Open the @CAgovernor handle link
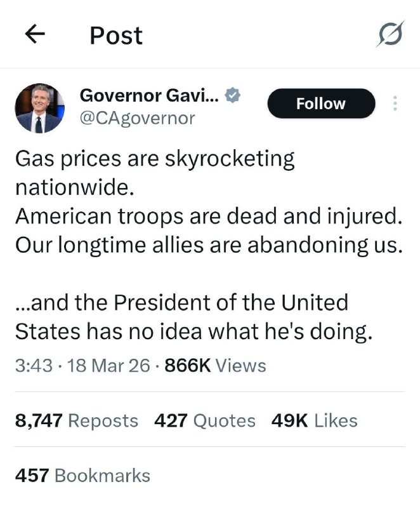Screen dimensions: 420x508 (x=137, y=117)
